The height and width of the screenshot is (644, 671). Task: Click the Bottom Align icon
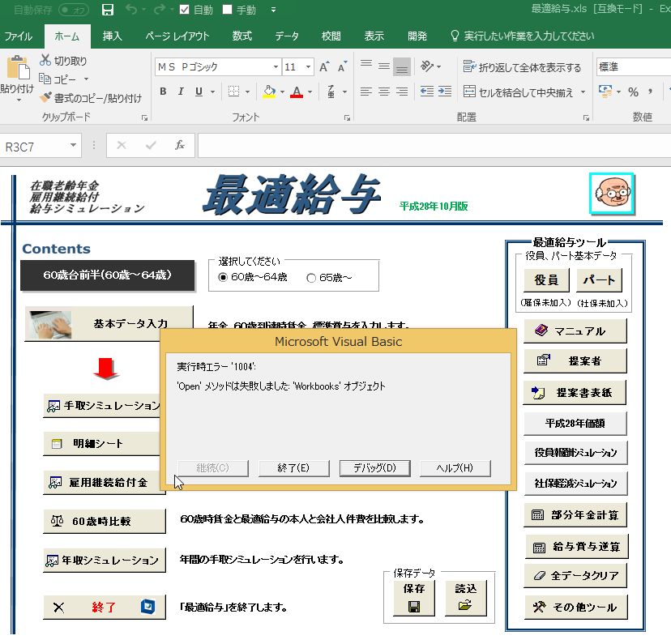pos(402,66)
